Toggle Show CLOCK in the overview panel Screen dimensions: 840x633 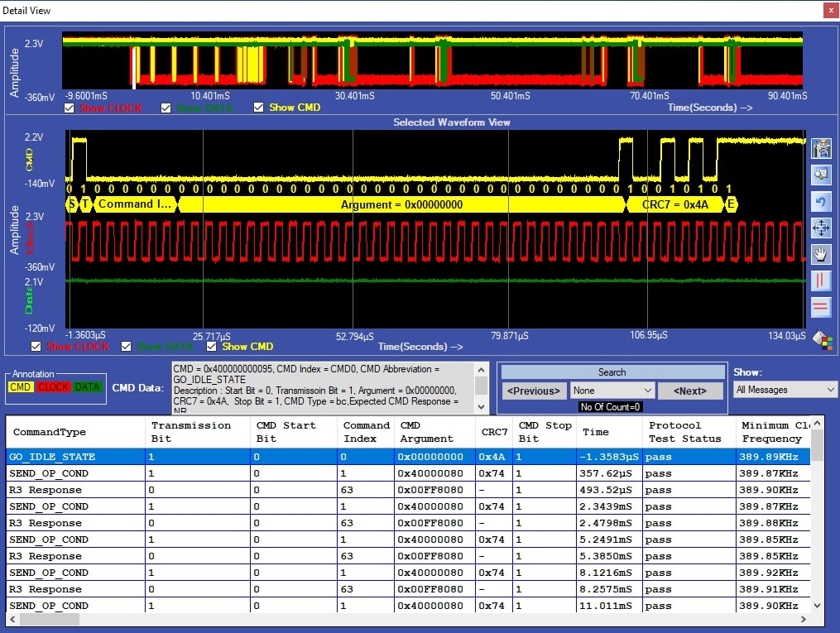70,107
